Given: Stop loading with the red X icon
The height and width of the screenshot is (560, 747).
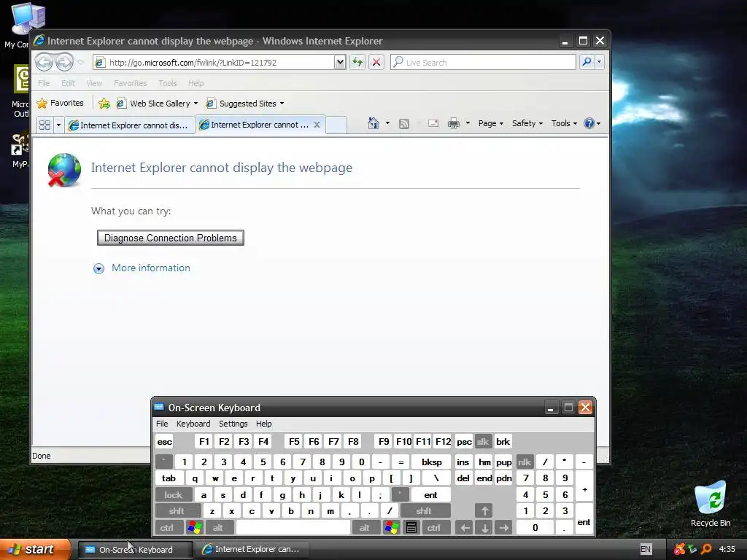Looking at the screenshot, I should click(x=376, y=62).
